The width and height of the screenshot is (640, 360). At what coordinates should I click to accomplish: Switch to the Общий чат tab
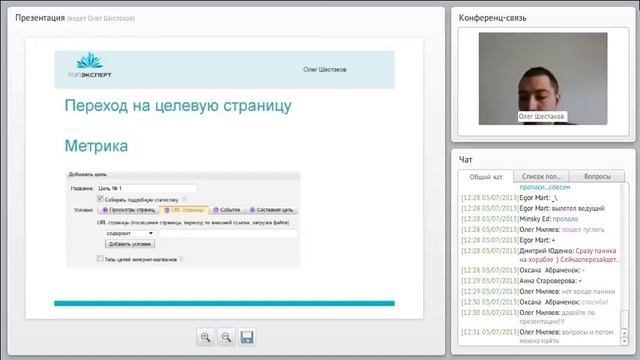tap(485, 177)
